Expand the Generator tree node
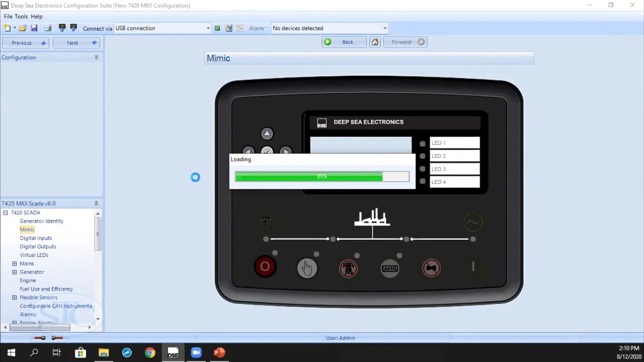 [15, 272]
